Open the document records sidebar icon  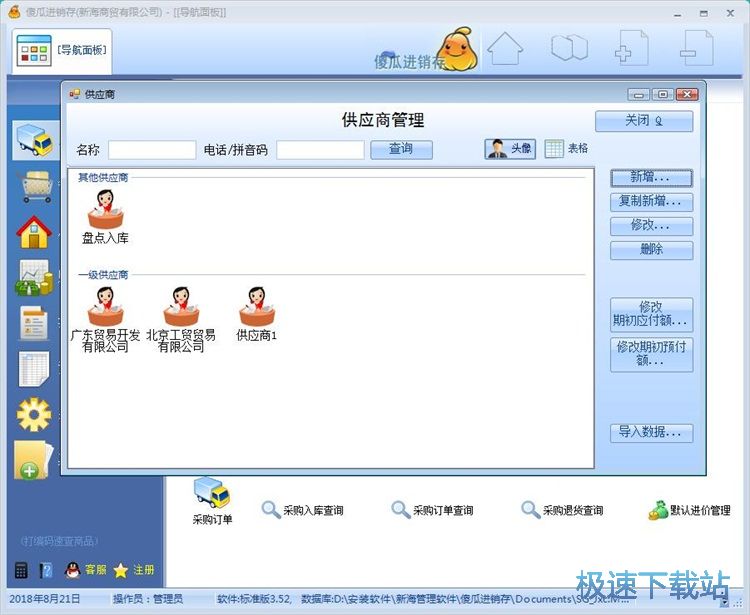tap(34, 323)
